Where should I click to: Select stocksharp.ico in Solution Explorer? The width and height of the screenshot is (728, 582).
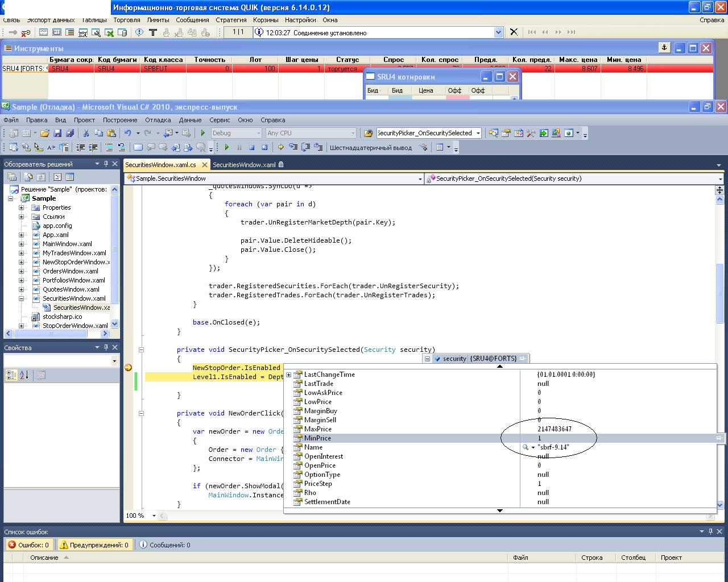pos(62,317)
